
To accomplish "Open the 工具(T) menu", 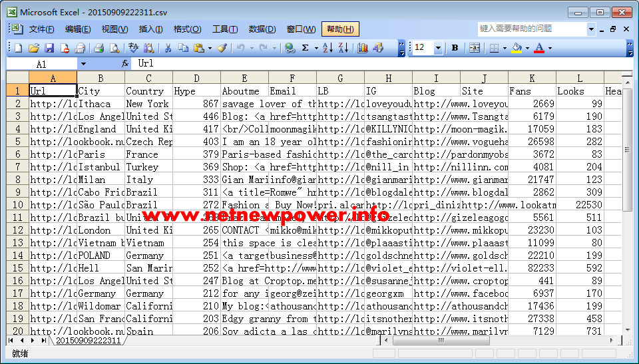I will click(225, 29).
